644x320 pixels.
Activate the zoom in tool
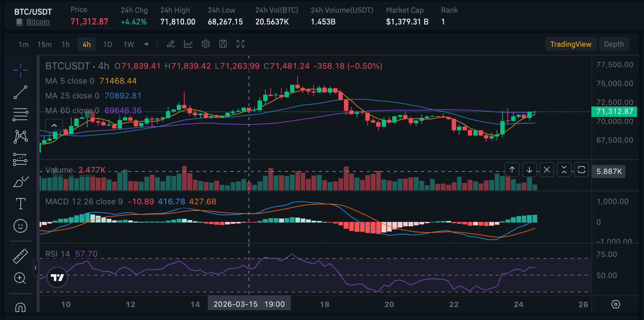[20, 278]
